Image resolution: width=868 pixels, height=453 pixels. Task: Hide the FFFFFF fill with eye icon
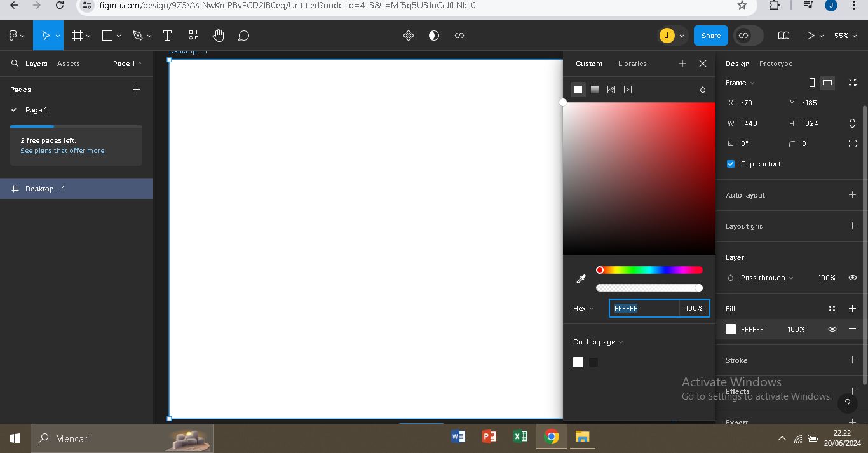pos(832,329)
